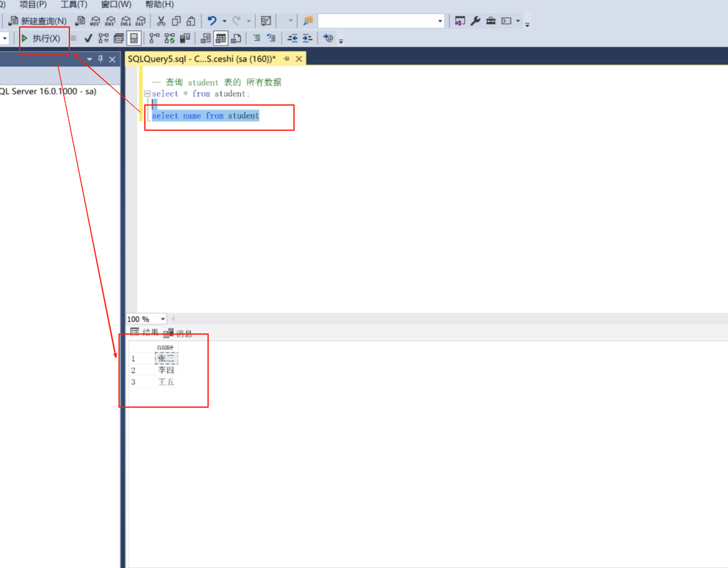Screen dimensions: 728x568
Task: Select Results to Grid mode
Action: tap(221, 38)
